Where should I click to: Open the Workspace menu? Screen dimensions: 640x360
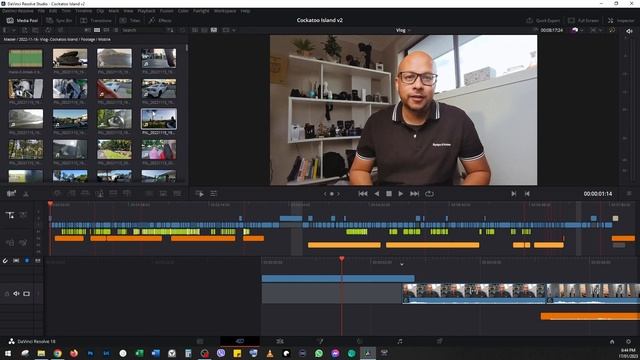click(226, 11)
